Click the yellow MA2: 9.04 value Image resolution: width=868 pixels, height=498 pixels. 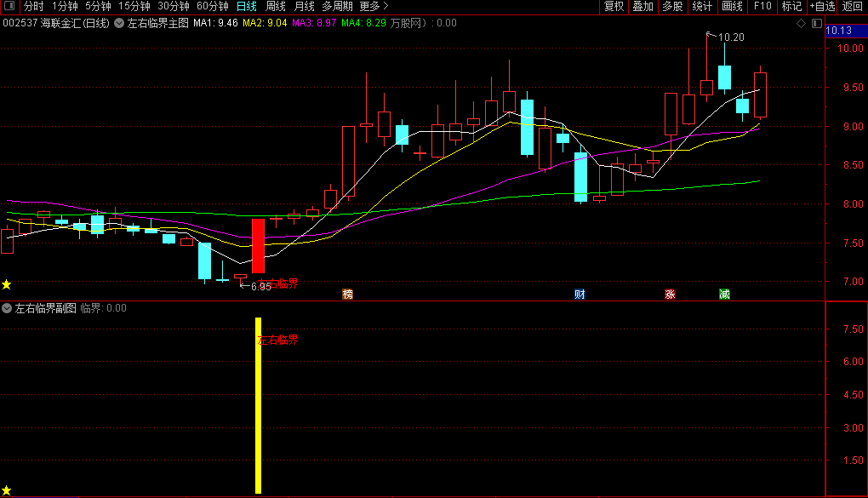[x=265, y=23]
